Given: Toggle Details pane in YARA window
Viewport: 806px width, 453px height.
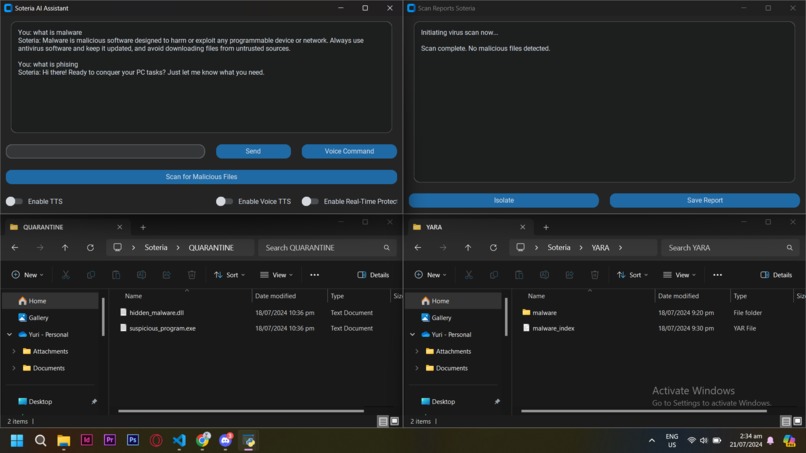Looking at the screenshot, I should (776, 275).
